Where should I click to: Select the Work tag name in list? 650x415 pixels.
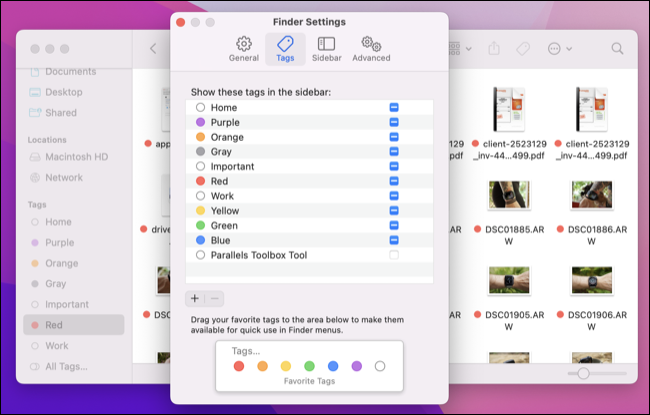pos(222,196)
